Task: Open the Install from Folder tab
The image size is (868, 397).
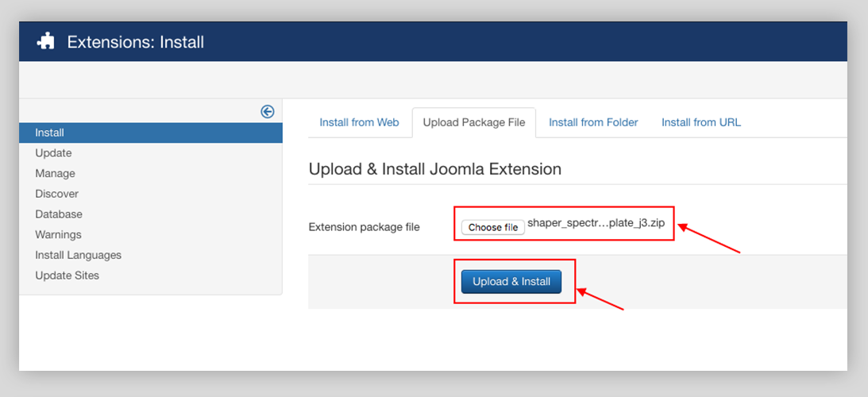Action: point(593,122)
